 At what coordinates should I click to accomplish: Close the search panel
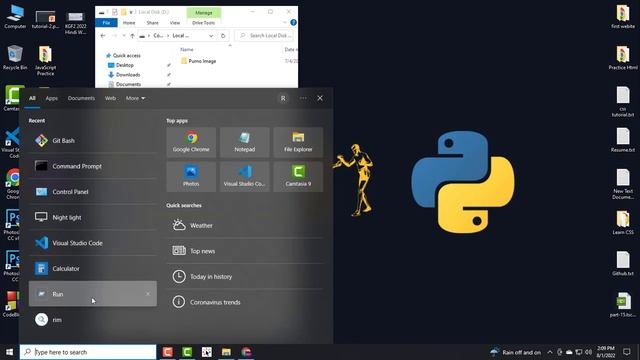coord(320,98)
